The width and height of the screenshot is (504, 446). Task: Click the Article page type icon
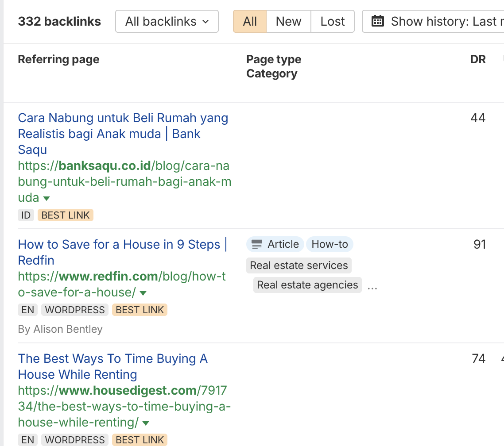(257, 244)
